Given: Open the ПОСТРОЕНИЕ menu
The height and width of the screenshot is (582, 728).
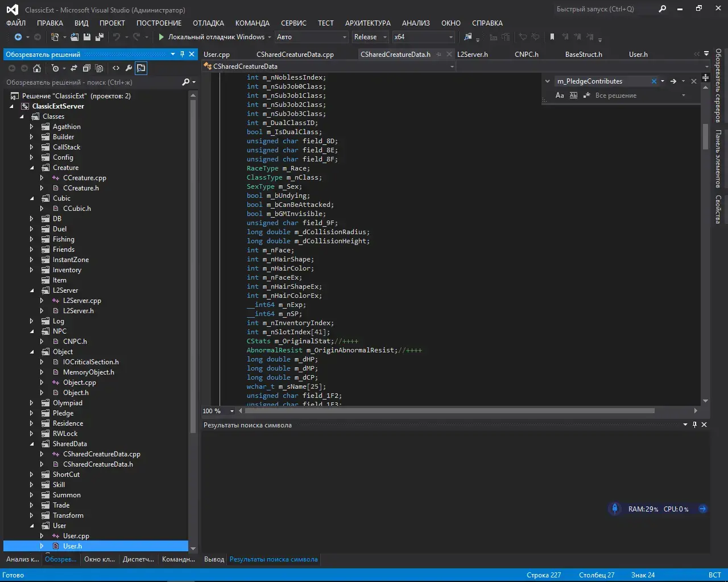Looking at the screenshot, I should coord(159,23).
